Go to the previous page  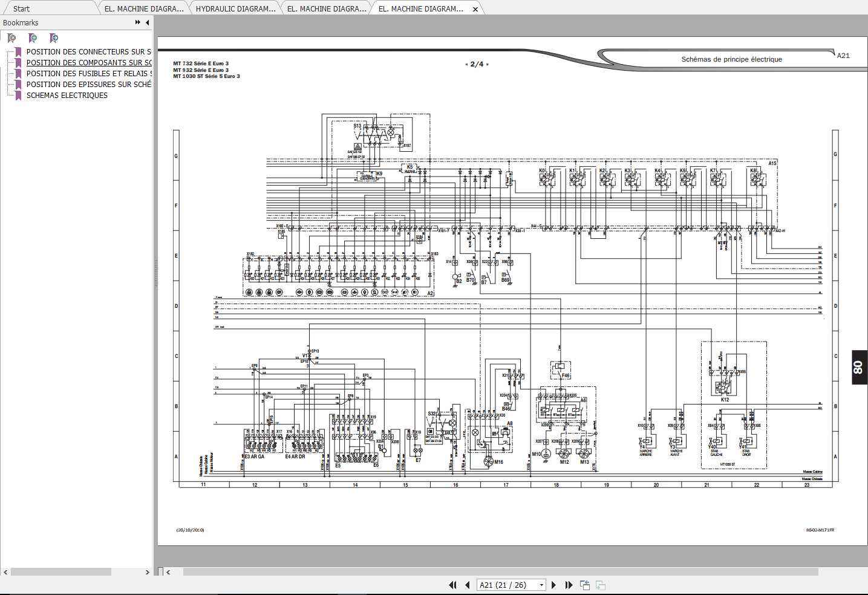click(x=468, y=585)
